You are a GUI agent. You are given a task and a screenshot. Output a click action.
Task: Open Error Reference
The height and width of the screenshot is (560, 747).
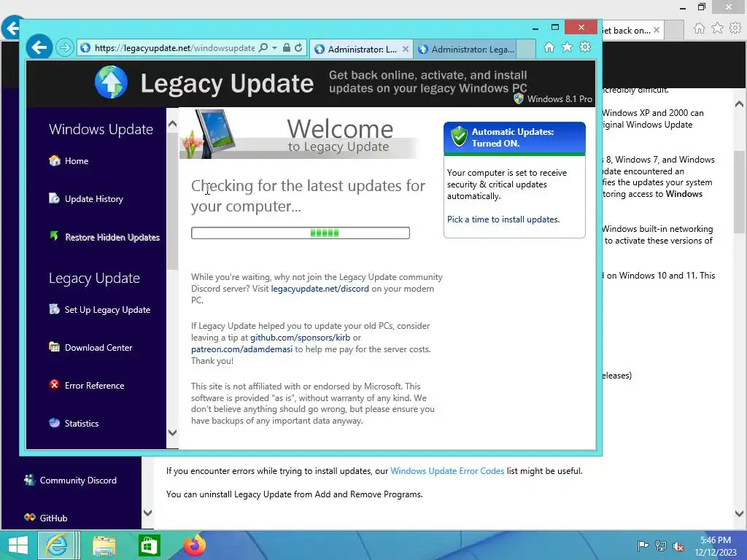94,386
